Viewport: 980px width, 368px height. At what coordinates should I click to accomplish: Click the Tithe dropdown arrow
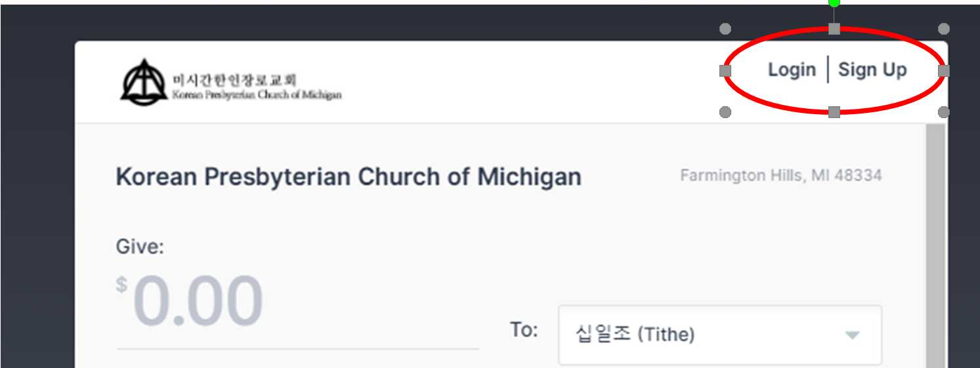[x=852, y=335]
